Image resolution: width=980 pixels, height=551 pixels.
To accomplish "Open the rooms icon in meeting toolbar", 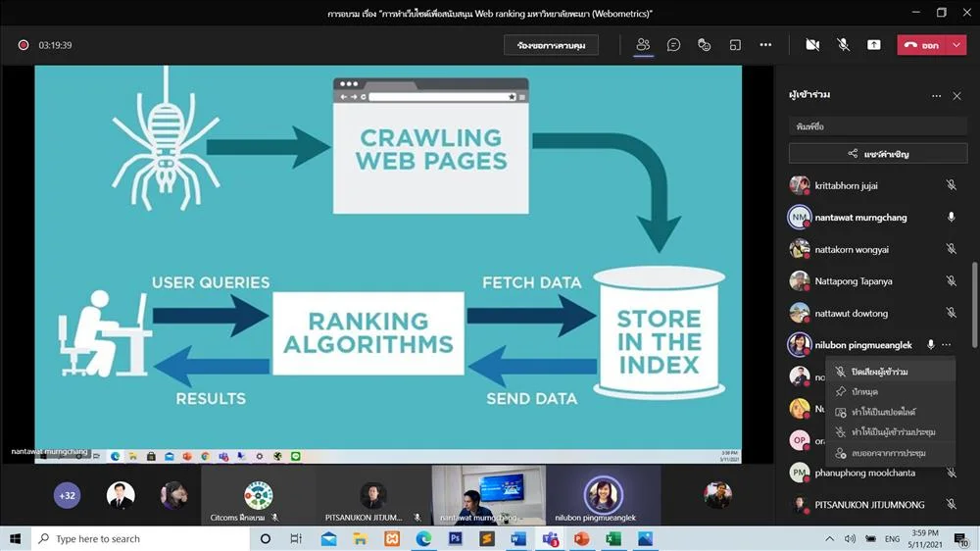I will click(x=735, y=45).
